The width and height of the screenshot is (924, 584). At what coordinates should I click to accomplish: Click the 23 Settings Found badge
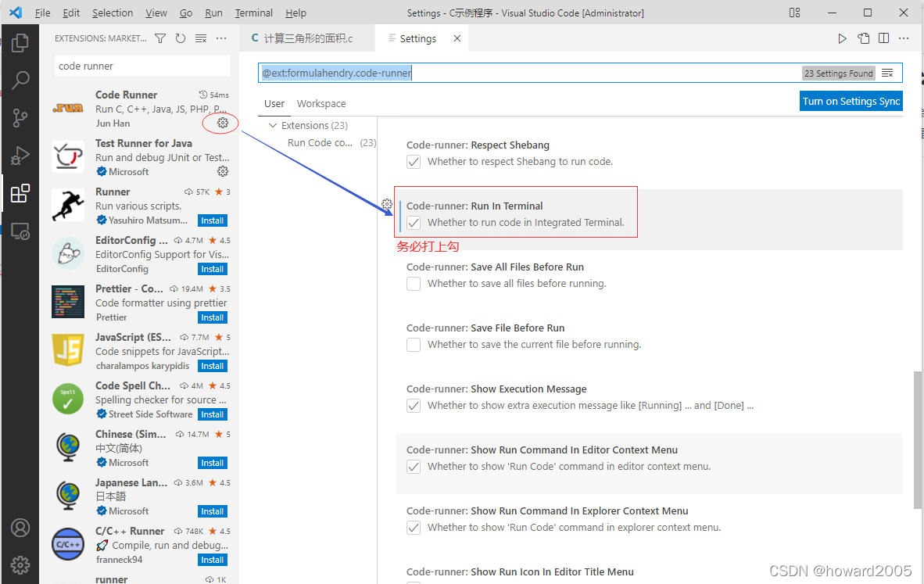tap(839, 73)
